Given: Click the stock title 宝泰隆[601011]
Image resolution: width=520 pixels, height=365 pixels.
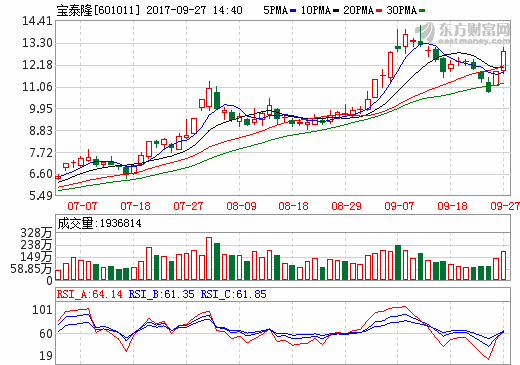Looking at the screenshot, I should (x=98, y=10).
